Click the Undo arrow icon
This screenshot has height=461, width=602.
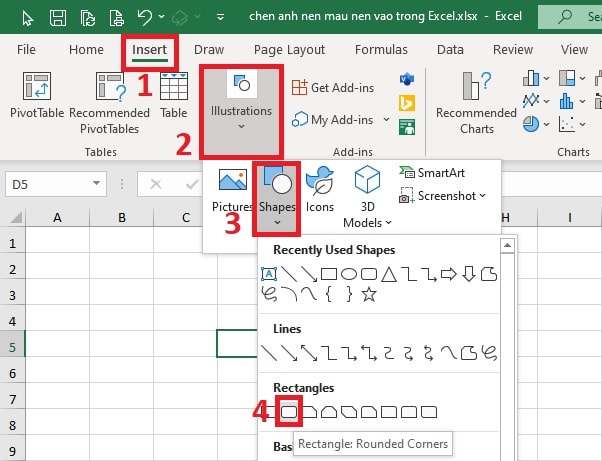point(144,17)
